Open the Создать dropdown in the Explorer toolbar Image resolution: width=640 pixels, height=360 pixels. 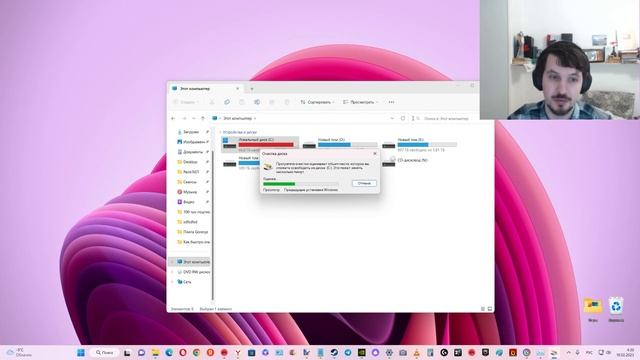pos(186,102)
